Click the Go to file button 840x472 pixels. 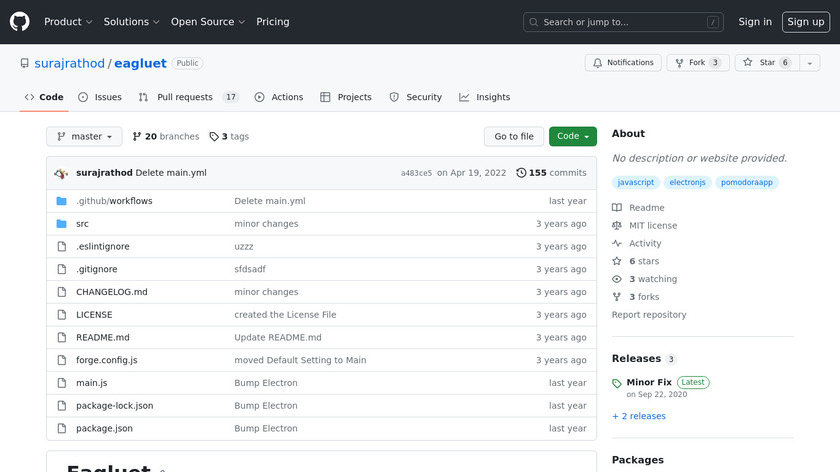[514, 137]
